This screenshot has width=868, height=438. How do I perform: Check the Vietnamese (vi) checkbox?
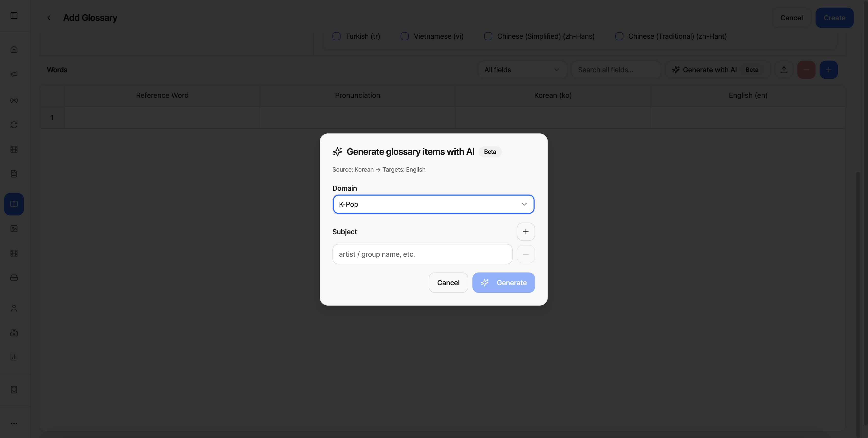[x=404, y=36]
